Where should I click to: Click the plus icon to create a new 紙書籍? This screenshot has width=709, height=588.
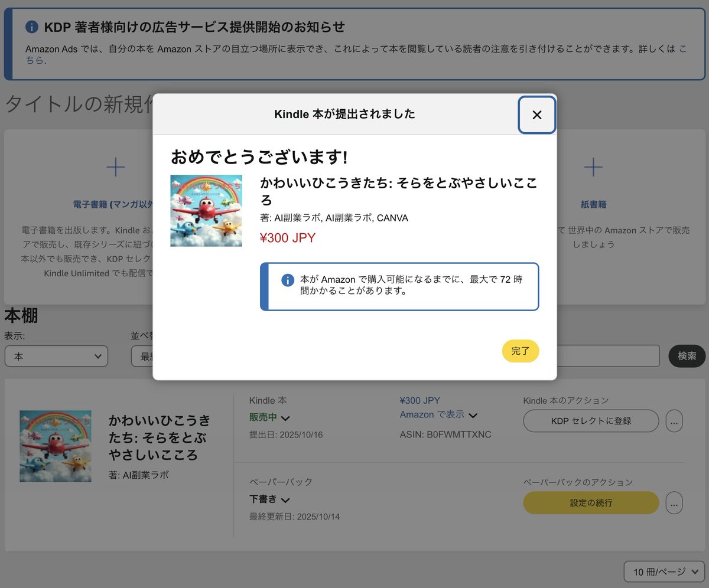pos(593,167)
